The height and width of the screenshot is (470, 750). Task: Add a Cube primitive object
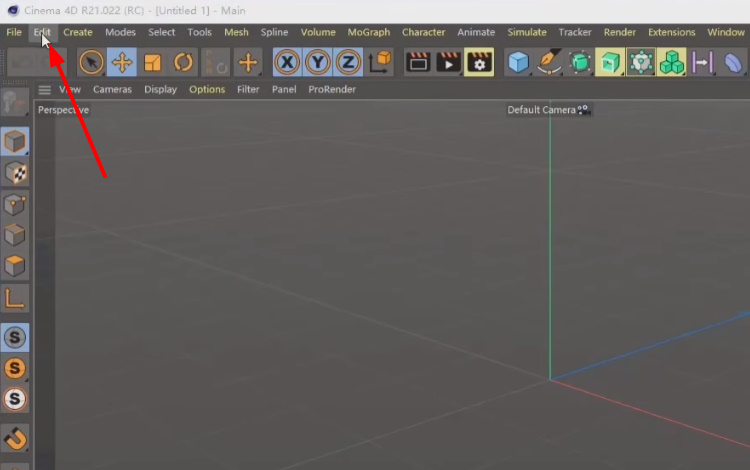click(518, 62)
